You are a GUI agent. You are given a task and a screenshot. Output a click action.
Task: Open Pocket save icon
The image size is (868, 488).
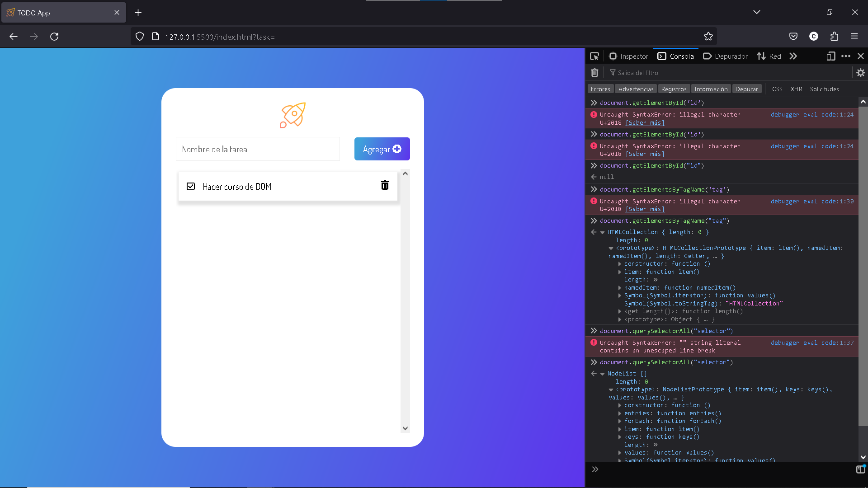click(793, 37)
